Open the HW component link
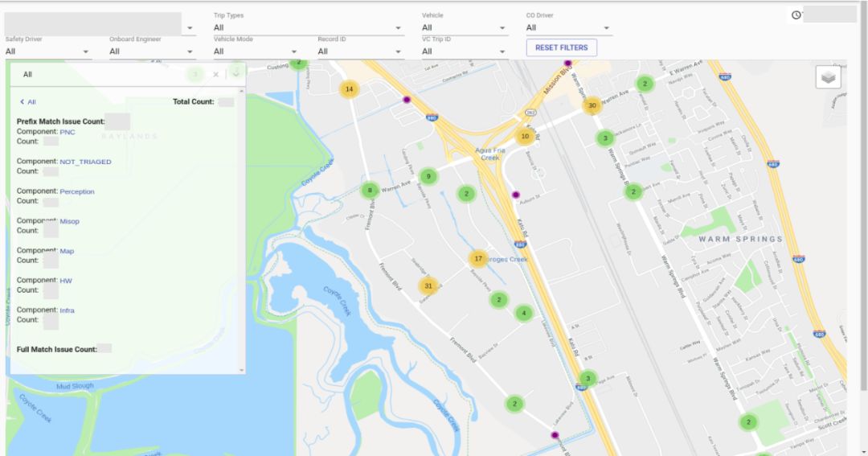Image resolution: width=868 pixels, height=456 pixels. pyautogui.click(x=66, y=281)
